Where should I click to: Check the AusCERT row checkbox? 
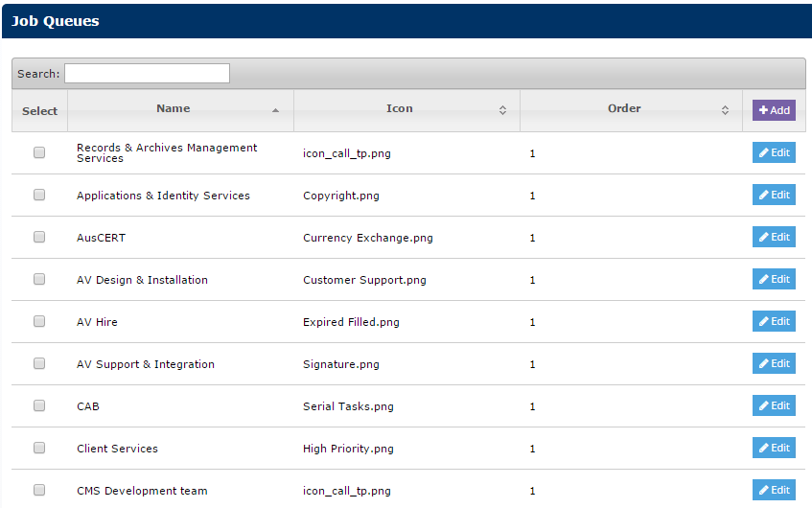pos(39,237)
